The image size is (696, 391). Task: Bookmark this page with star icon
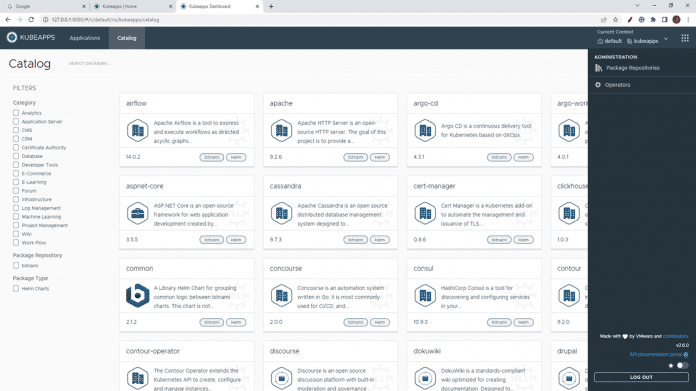(615, 20)
